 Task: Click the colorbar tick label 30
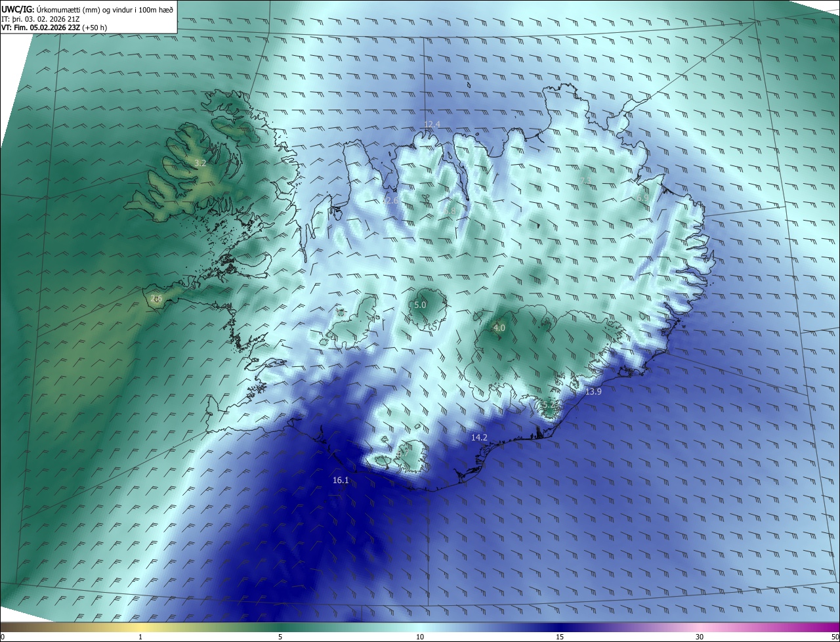tap(700, 637)
